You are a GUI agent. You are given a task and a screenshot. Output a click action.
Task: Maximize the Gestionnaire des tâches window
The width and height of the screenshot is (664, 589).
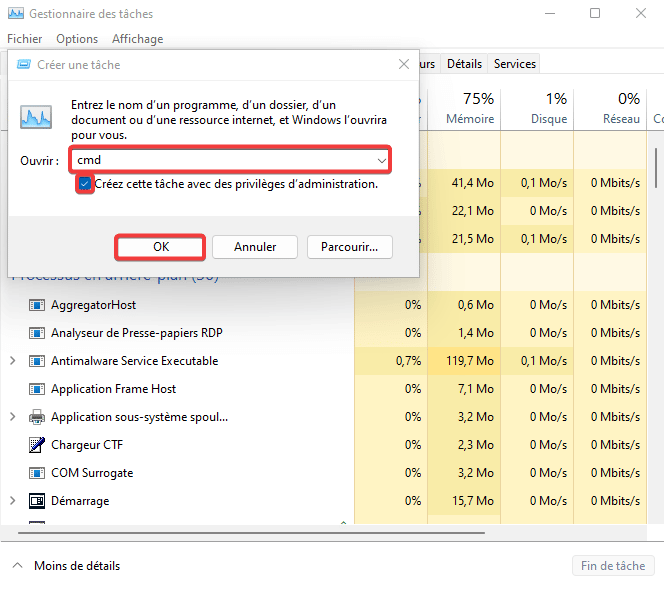click(x=595, y=13)
